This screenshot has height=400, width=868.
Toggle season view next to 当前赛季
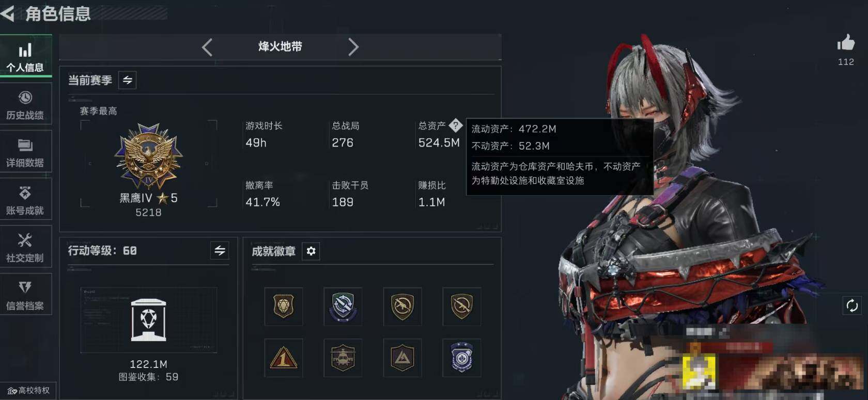(128, 80)
